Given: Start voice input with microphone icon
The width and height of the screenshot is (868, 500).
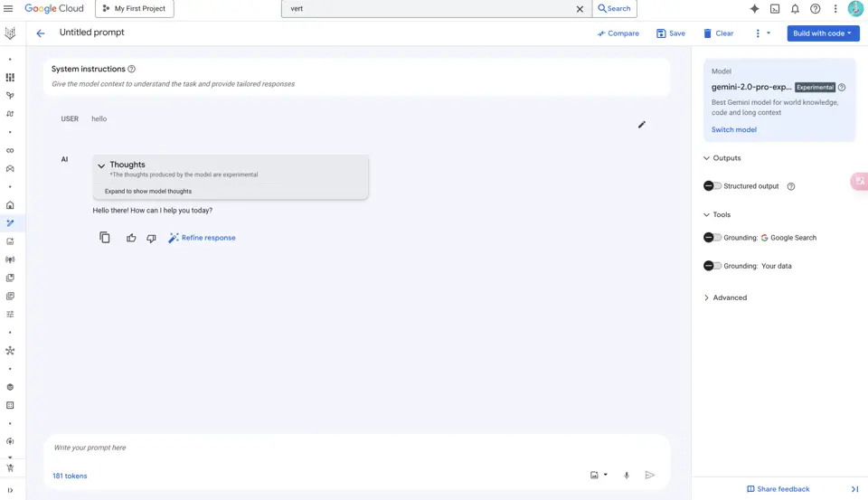Looking at the screenshot, I should pos(627,475).
